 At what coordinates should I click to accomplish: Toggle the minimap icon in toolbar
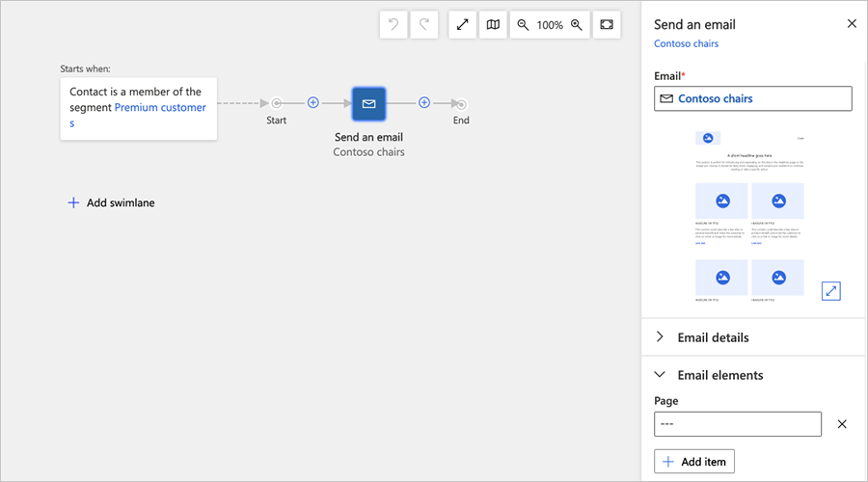493,25
